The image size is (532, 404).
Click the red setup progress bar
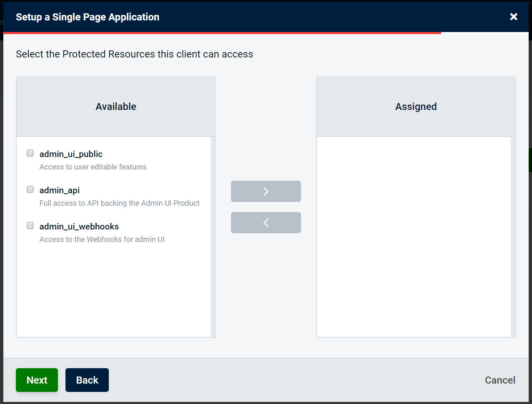point(222,33)
